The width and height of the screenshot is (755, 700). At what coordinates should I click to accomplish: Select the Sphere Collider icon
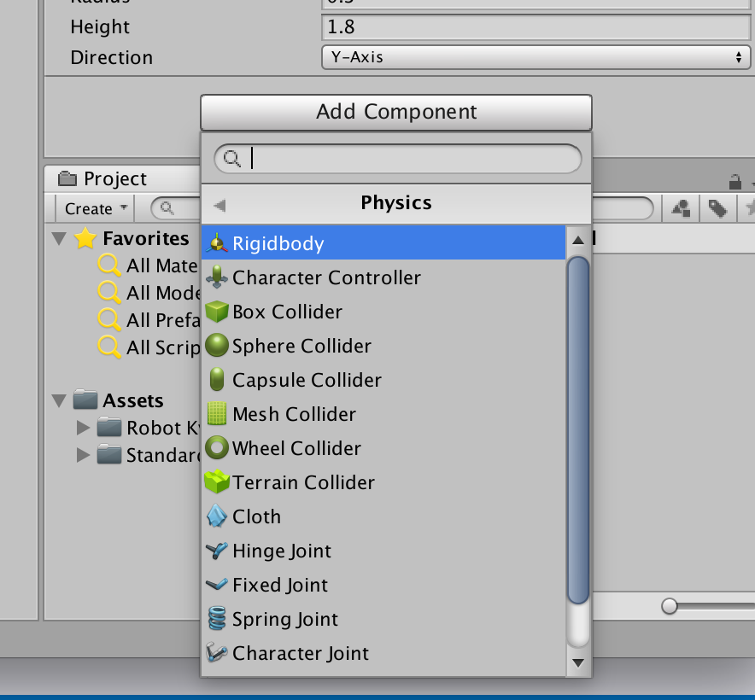218,346
